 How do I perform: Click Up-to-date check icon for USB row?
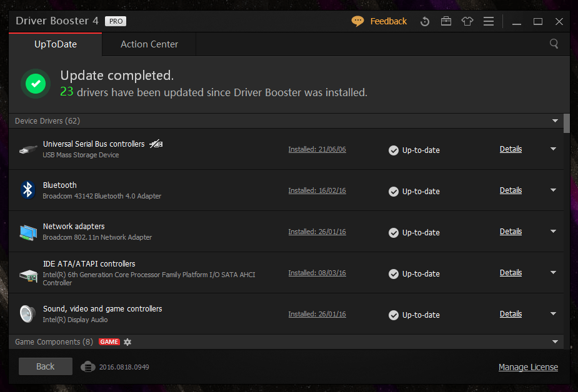pos(394,150)
